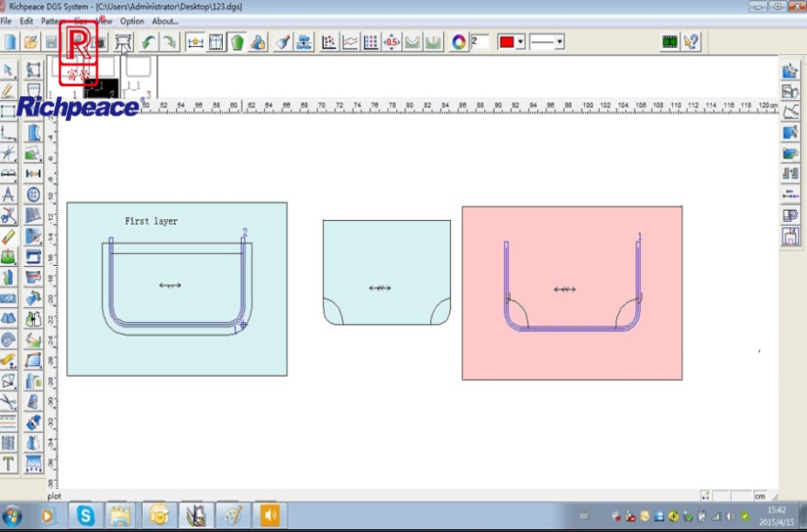Open the Option menu
Image resolution: width=807 pixels, height=532 pixels.
pyautogui.click(x=132, y=21)
